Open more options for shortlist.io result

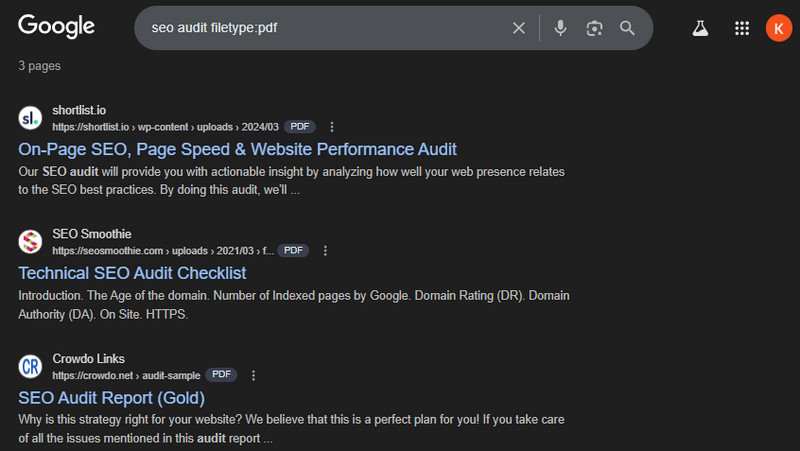(x=332, y=127)
